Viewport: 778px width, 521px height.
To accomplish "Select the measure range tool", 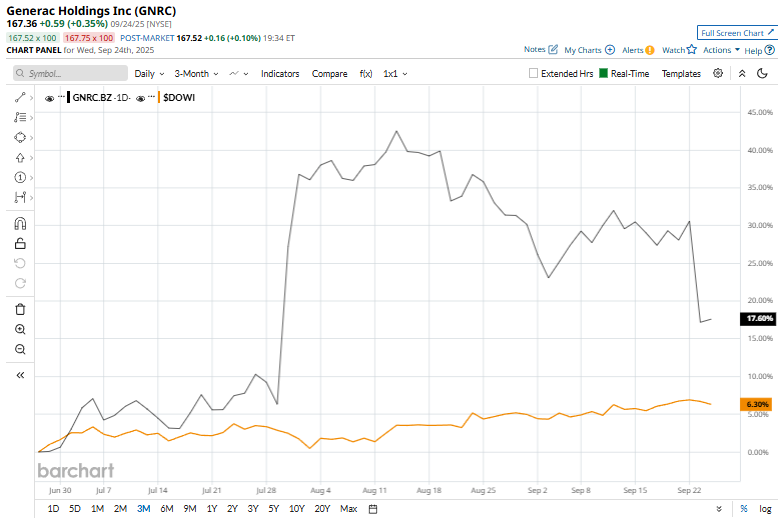I will tap(20, 197).
